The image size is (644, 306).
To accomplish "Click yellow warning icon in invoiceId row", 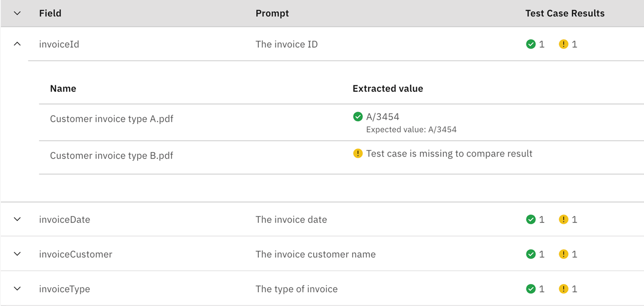I will coord(563,44).
